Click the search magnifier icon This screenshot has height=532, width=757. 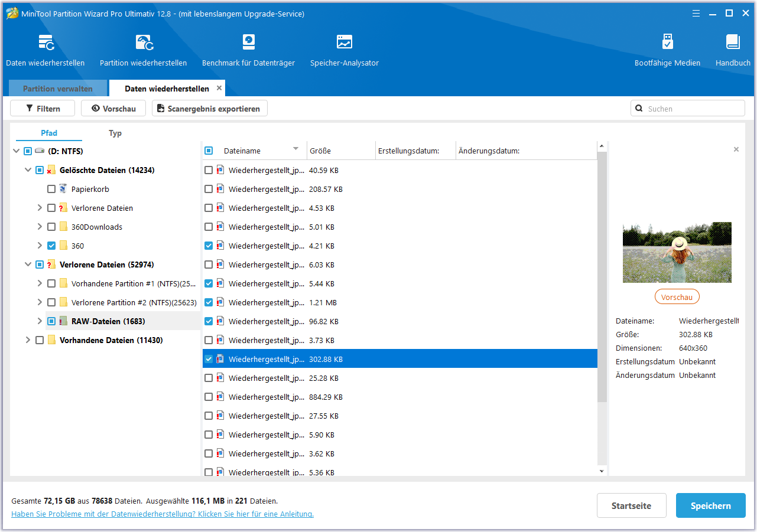(x=639, y=109)
